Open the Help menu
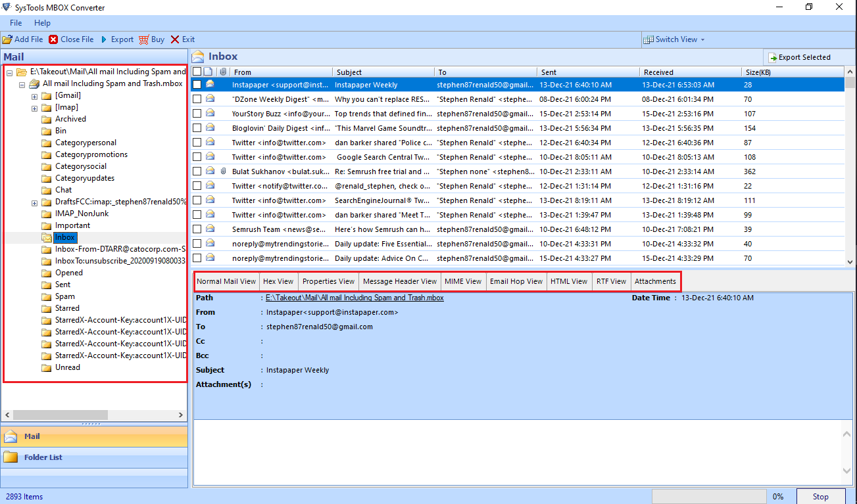The width and height of the screenshot is (857, 504). pyautogui.click(x=42, y=23)
